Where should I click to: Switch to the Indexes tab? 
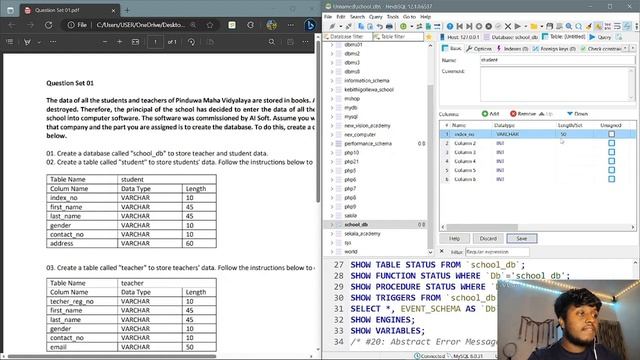click(x=512, y=49)
